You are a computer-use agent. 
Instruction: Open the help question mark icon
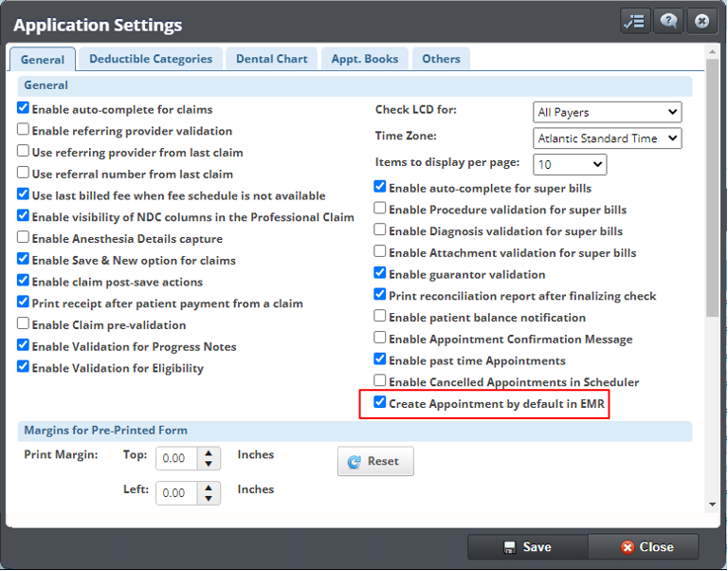(668, 21)
